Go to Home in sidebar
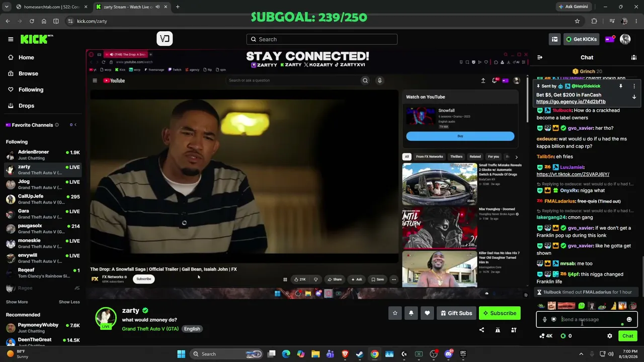This screenshot has width=644, height=362. coord(43,57)
